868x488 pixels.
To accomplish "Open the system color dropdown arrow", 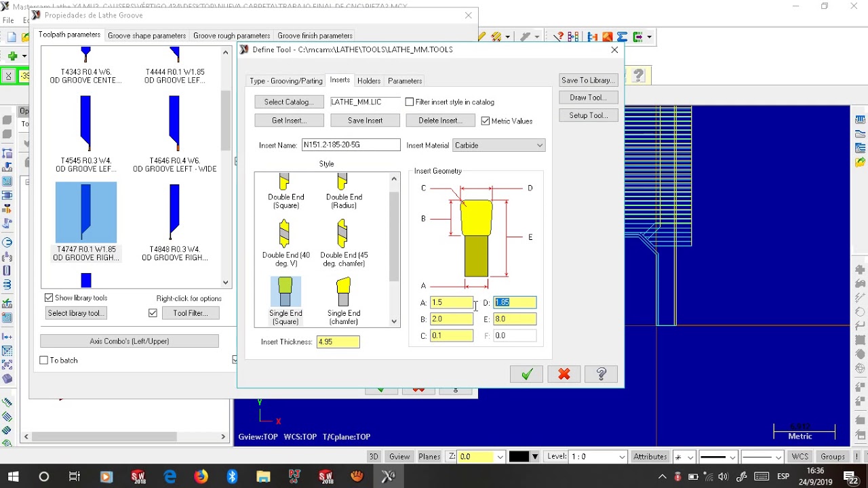I will 535,457.
